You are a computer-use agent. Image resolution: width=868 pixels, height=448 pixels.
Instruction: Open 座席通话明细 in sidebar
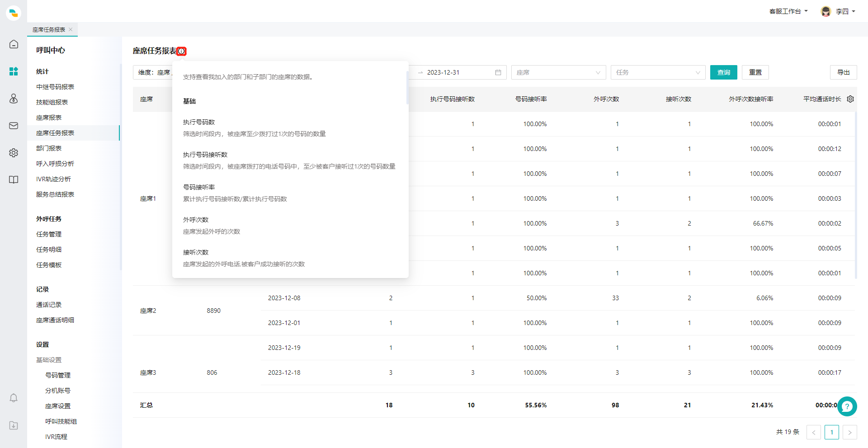coord(55,320)
